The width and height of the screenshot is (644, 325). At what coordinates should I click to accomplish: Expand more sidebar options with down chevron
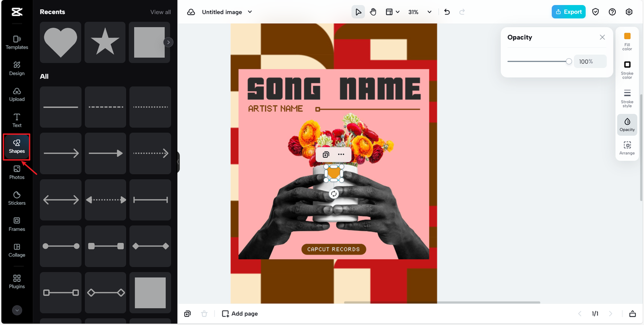click(17, 310)
